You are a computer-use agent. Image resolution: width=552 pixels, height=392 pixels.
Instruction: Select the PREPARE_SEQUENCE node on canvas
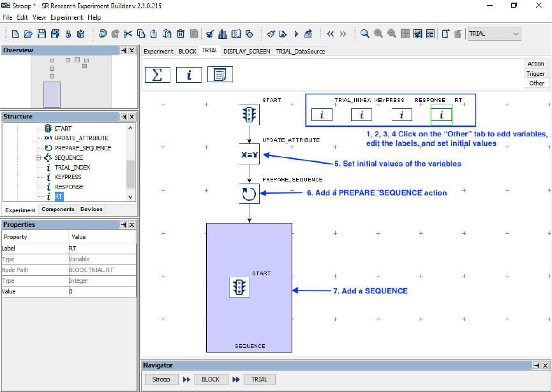point(250,193)
